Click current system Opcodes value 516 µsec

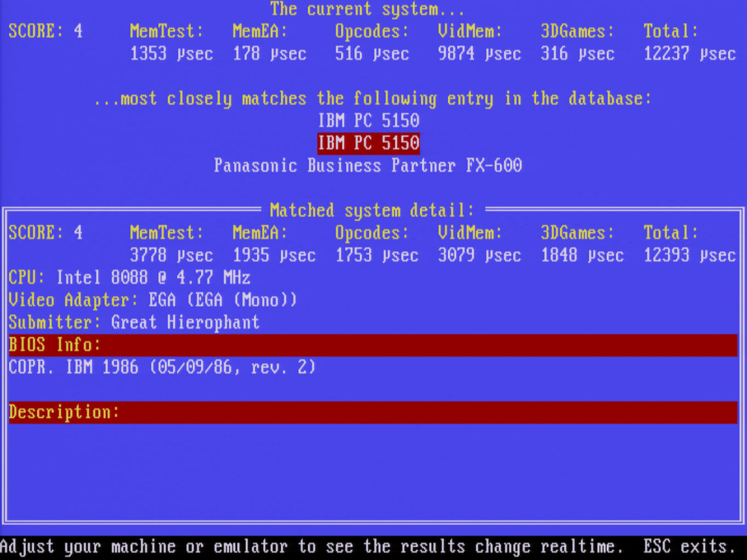[372, 54]
